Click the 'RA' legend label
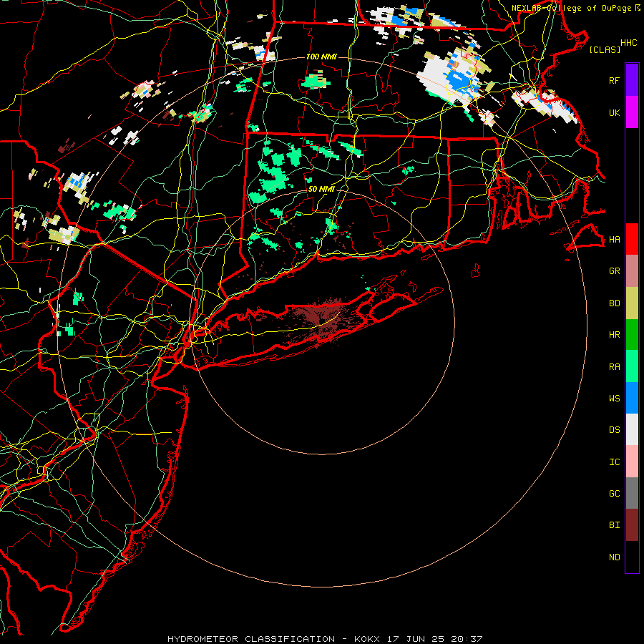 tap(614, 367)
